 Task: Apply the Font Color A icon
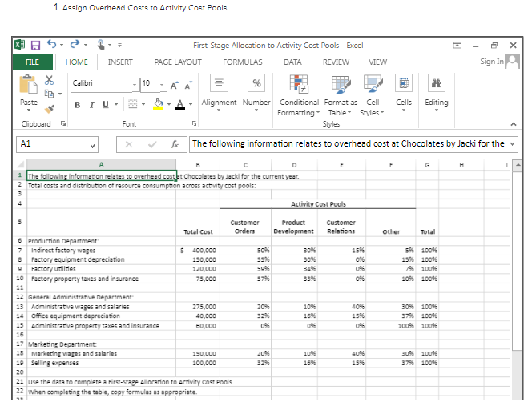pyautogui.click(x=179, y=104)
